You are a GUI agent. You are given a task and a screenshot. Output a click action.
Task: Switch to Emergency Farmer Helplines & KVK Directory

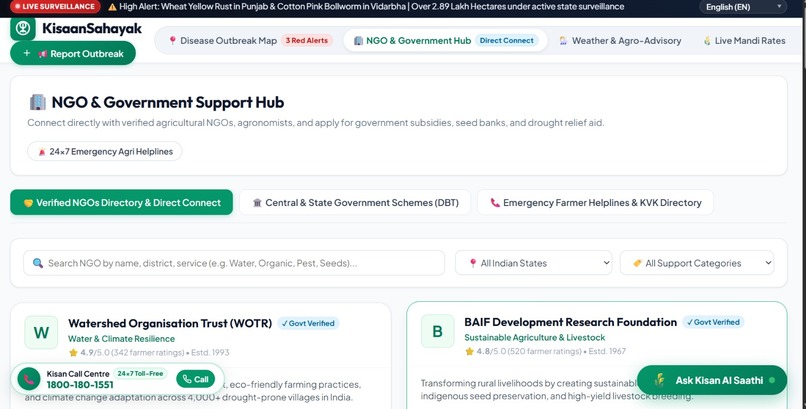pos(595,202)
